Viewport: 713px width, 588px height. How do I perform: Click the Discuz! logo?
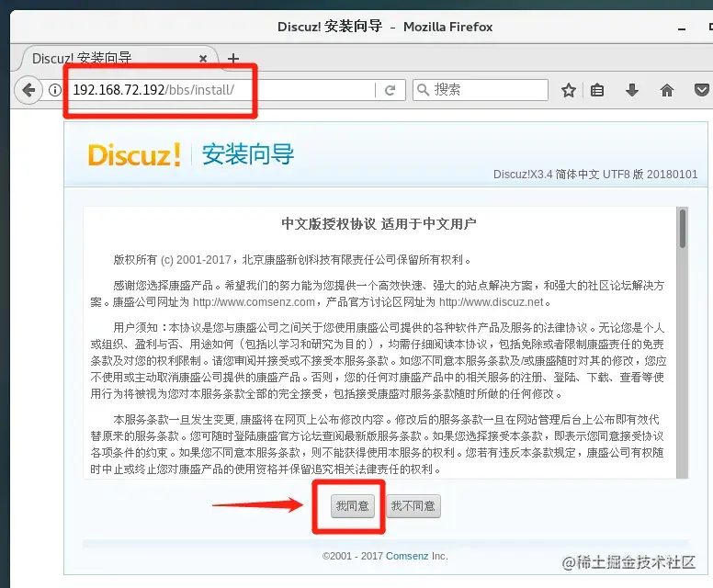click(134, 154)
